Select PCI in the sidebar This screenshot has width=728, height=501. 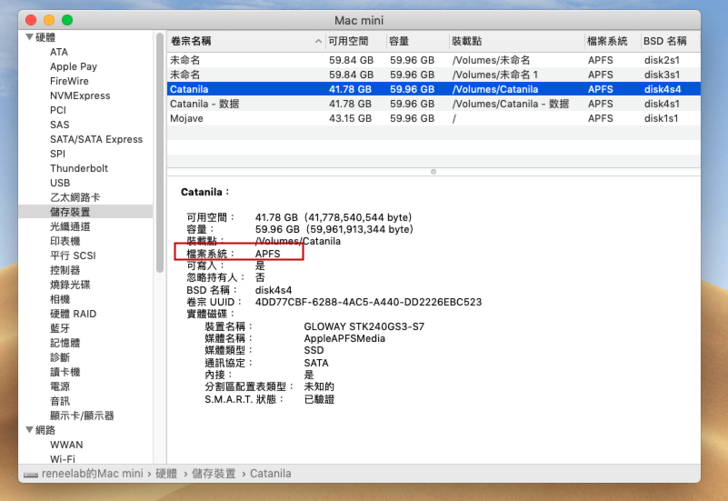tap(58, 110)
